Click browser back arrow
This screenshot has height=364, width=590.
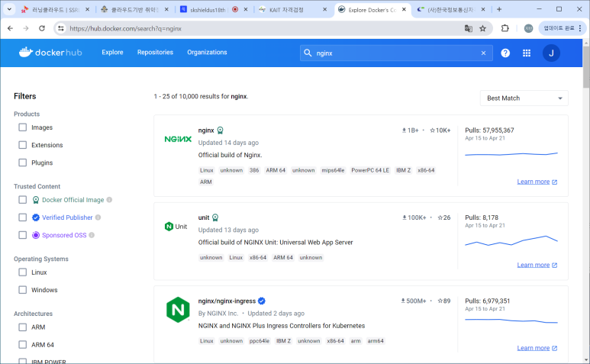tap(10, 28)
